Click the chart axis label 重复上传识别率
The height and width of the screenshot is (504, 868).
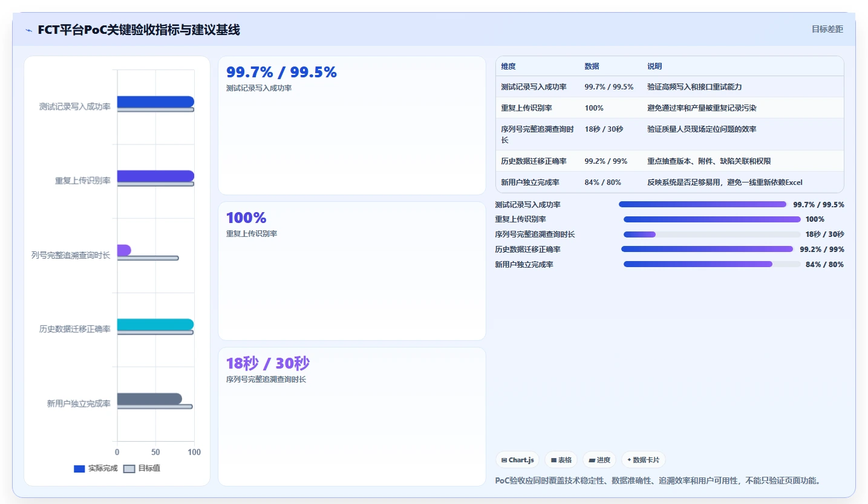[x=83, y=181]
